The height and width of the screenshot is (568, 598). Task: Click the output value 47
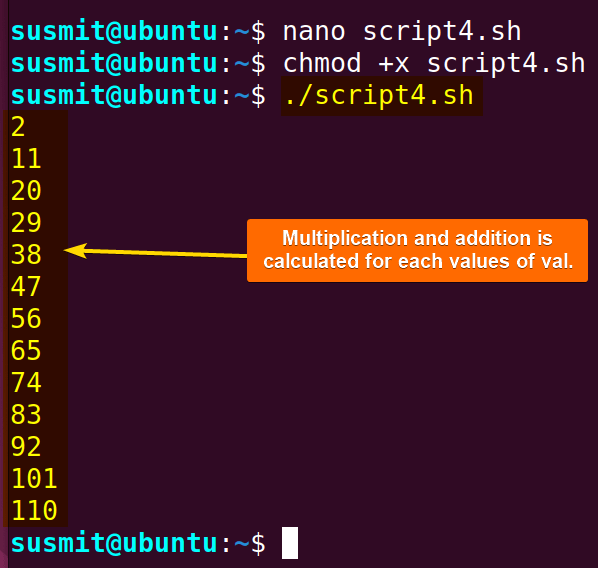[26, 286]
